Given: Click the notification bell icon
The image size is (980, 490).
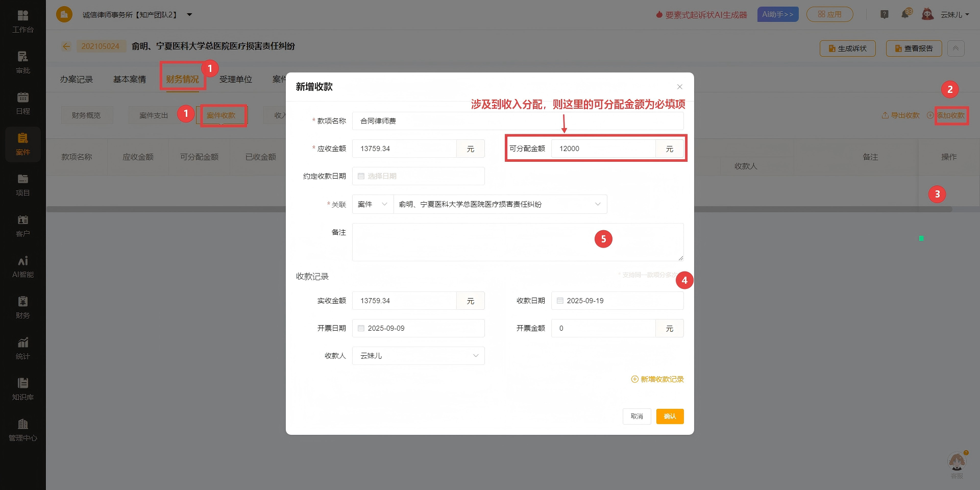Looking at the screenshot, I should (905, 14).
